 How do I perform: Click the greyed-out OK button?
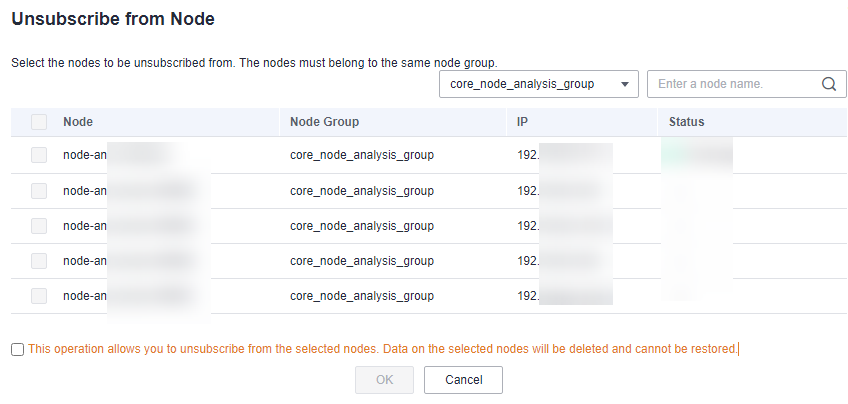385,380
